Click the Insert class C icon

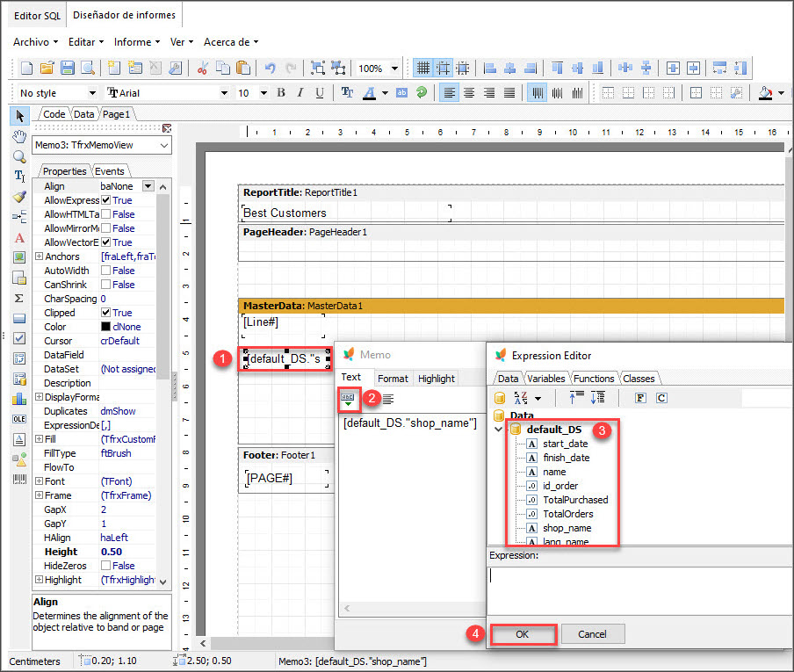pos(661,398)
